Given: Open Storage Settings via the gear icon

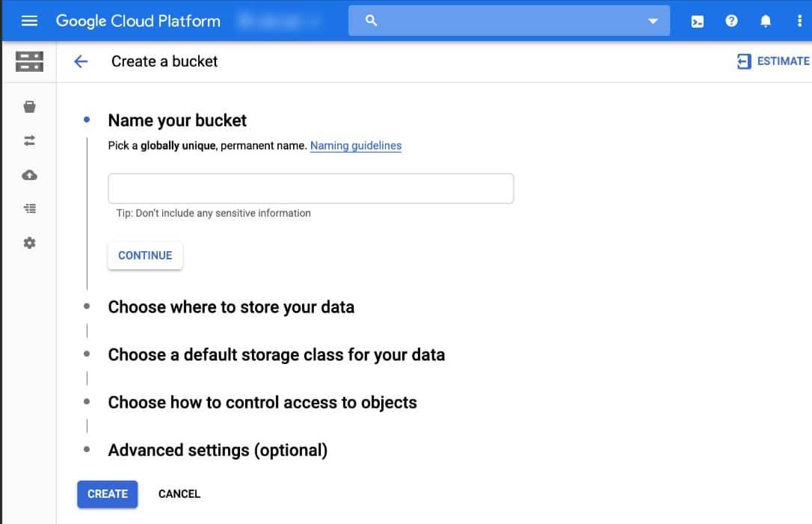Looking at the screenshot, I should 29,242.
